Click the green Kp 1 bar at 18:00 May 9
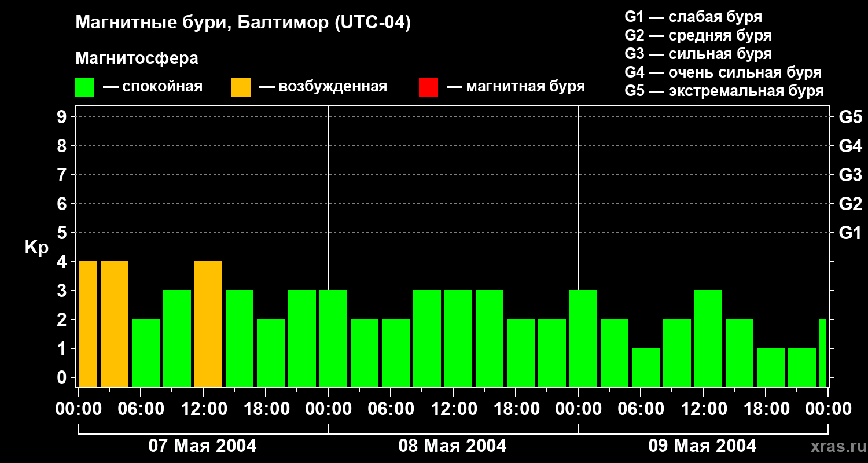Screen dimensions: 868x463 (x=771, y=367)
